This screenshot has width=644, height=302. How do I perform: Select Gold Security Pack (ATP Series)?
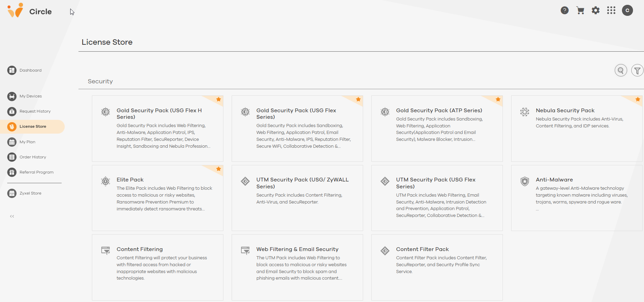click(437, 128)
